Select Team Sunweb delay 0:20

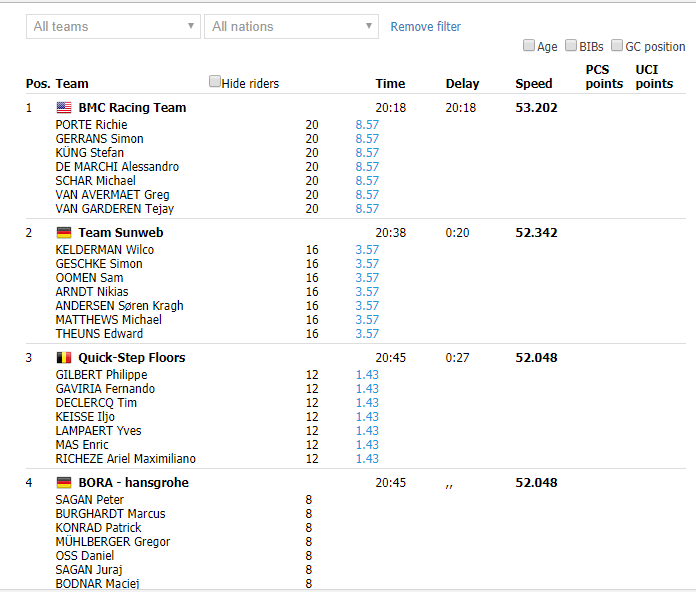click(x=457, y=233)
